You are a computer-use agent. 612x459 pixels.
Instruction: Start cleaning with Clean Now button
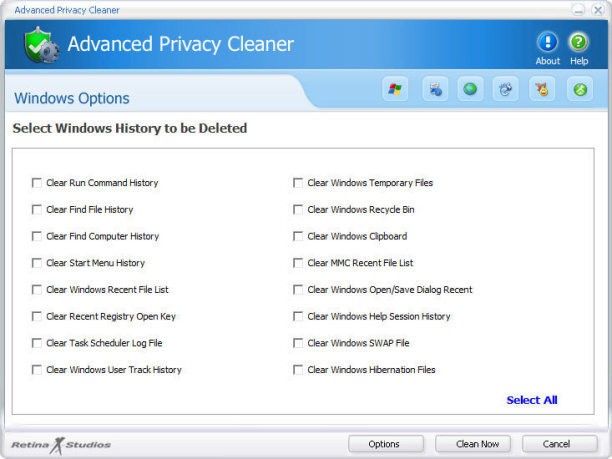click(x=473, y=444)
